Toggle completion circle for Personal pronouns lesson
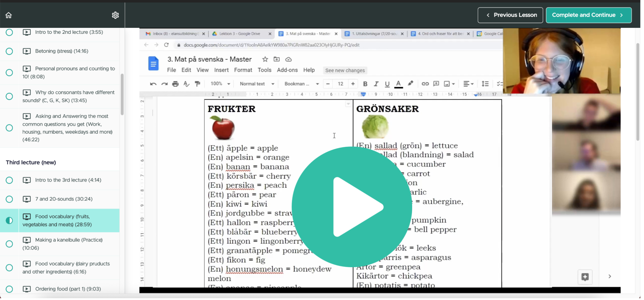 tap(9, 73)
